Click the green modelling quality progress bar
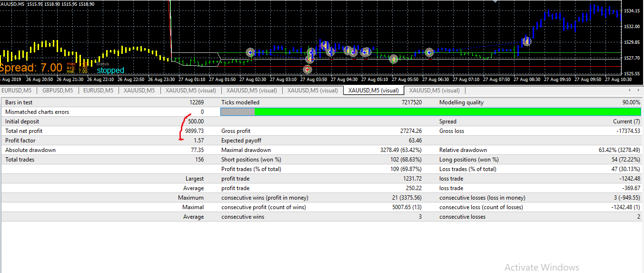 click(x=447, y=112)
